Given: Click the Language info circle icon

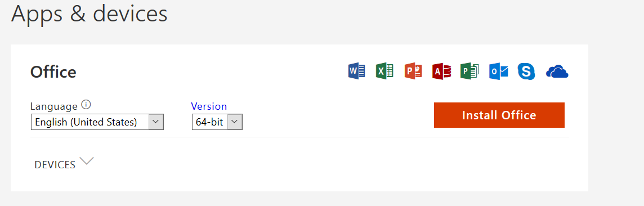Looking at the screenshot, I should point(86,105).
